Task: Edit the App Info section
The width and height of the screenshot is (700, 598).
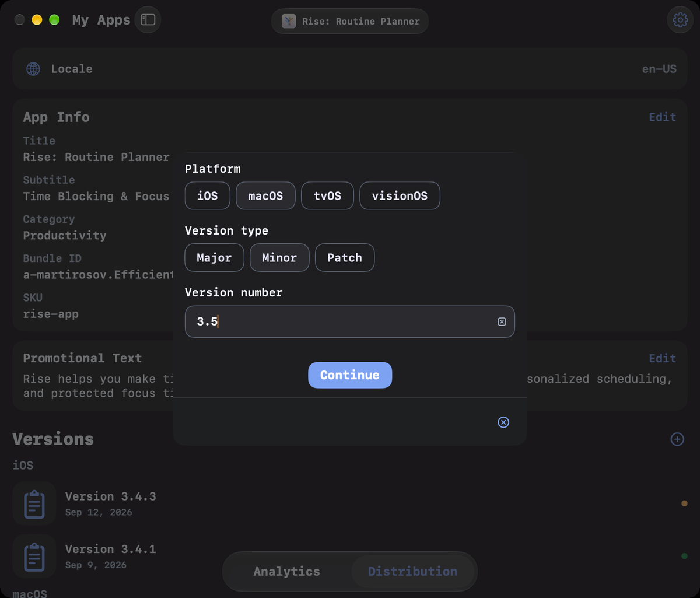Action: (662, 117)
